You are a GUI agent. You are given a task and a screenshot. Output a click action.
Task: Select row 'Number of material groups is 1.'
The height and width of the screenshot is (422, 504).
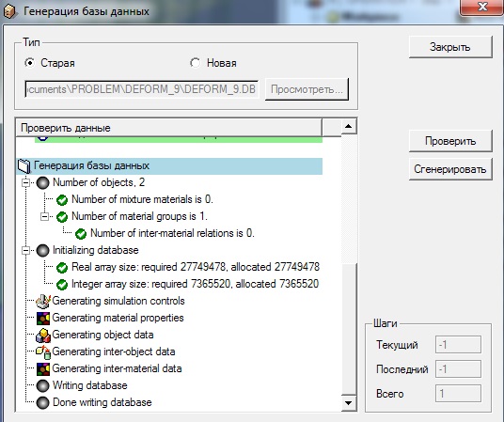click(139, 216)
